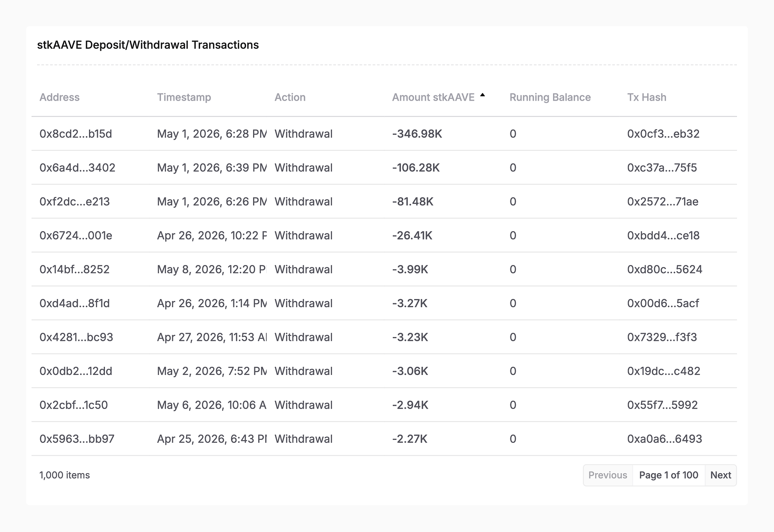Click the Apr 26, 2026, 10:22 timestamp
The height and width of the screenshot is (532, 774).
[x=212, y=236]
